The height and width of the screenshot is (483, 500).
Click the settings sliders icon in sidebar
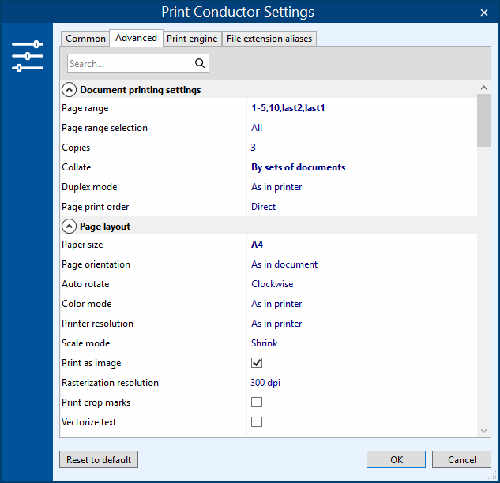(27, 56)
